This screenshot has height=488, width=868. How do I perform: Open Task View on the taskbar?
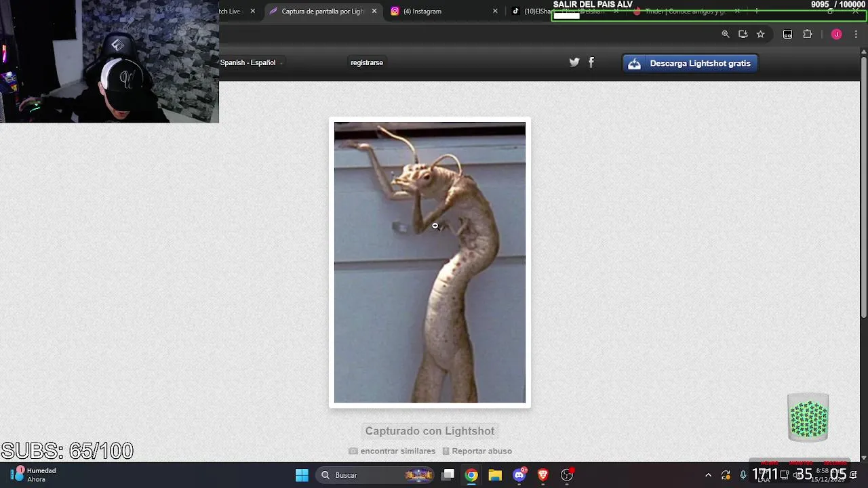click(448, 475)
